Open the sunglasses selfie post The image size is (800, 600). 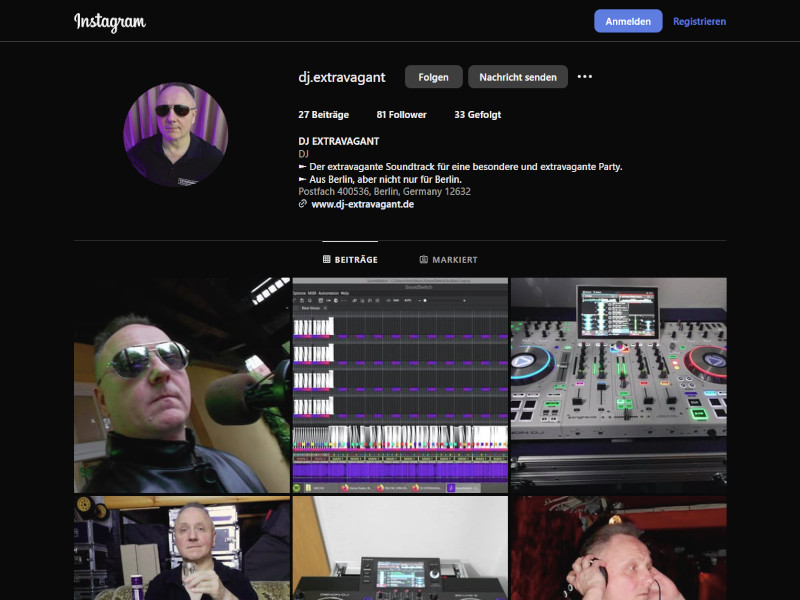pyautogui.click(x=182, y=383)
